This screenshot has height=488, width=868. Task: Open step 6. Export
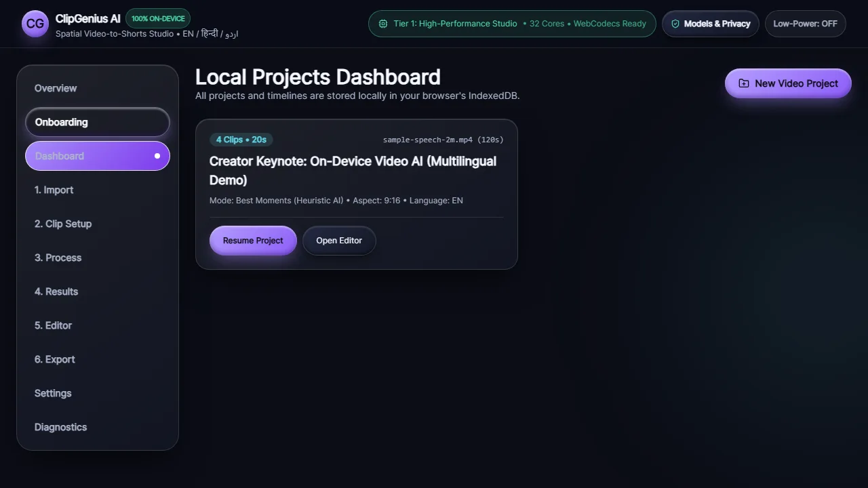[x=98, y=359]
